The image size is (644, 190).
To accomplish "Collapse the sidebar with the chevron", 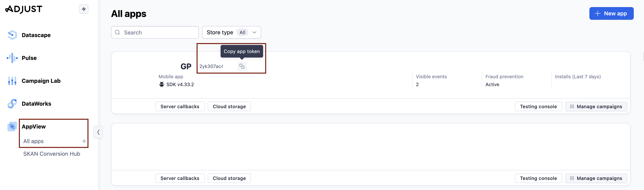I will click(98, 132).
